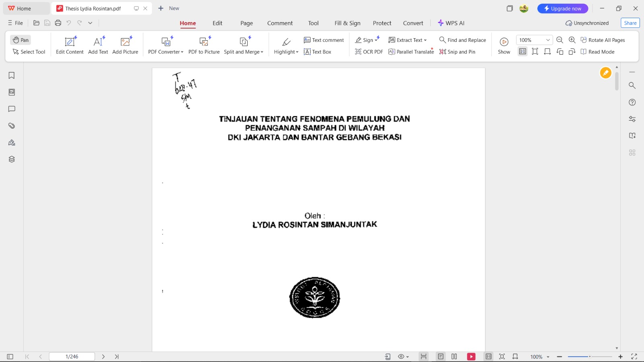Image resolution: width=644 pixels, height=362 pixels.
Task: Click the Upgrade now button
Action: tap(562, 8)
